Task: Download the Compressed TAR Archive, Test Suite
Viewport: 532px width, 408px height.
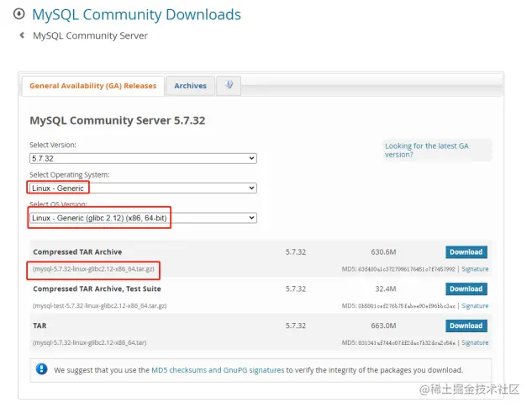Action: pos(466,289)
